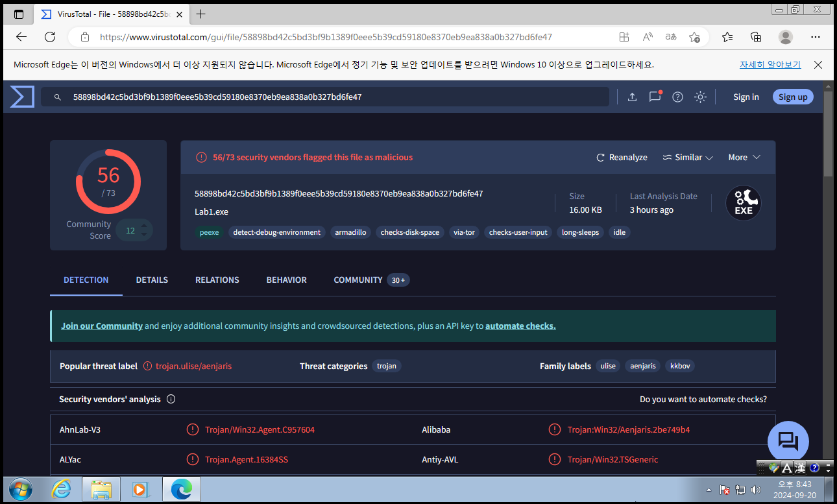Dismiss the Edge update notification bar
This screenshot has height=504, width=837.
click(x=818, y=65)
